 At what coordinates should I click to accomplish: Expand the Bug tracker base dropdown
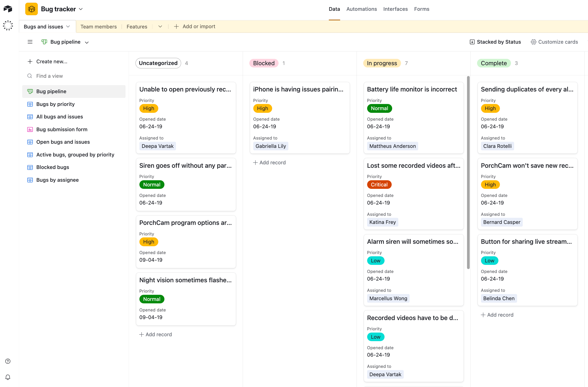click(81, 9)
